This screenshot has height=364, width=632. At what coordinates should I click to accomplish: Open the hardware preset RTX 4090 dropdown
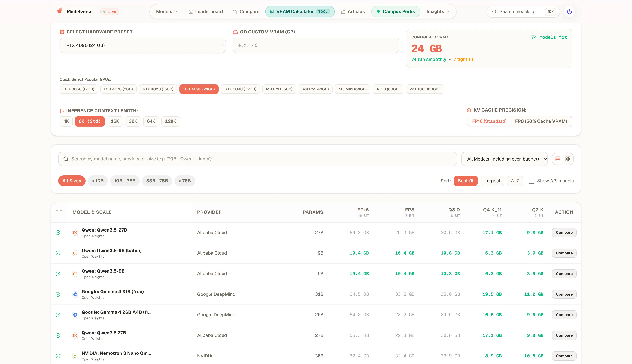click(143, 45)
